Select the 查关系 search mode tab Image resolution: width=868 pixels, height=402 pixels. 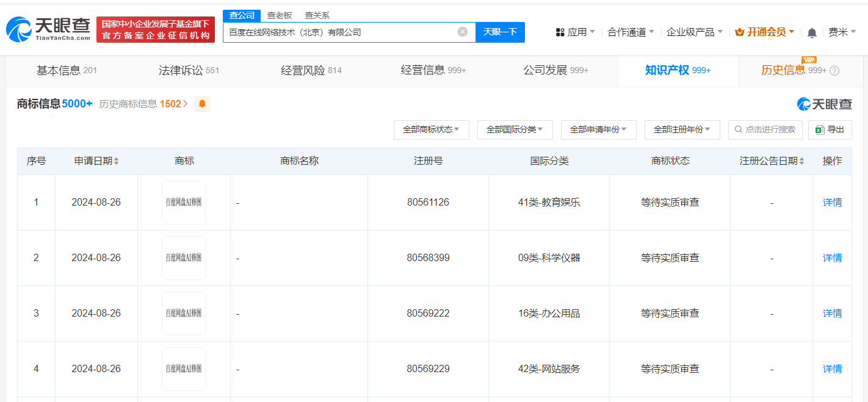317,15
